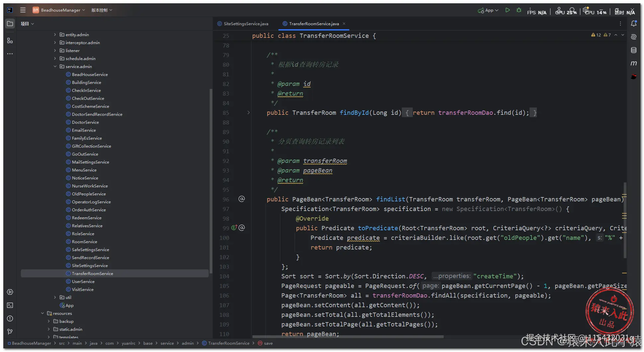
Task: Click TransferRoomService in the breadcrumb bar
Action: [x=226, y=343]
